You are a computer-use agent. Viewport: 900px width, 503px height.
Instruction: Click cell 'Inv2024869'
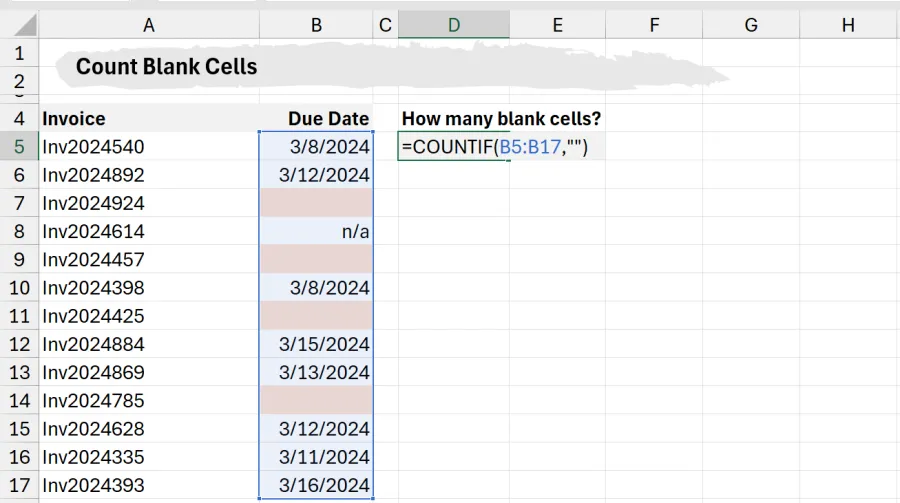point(149,372)
